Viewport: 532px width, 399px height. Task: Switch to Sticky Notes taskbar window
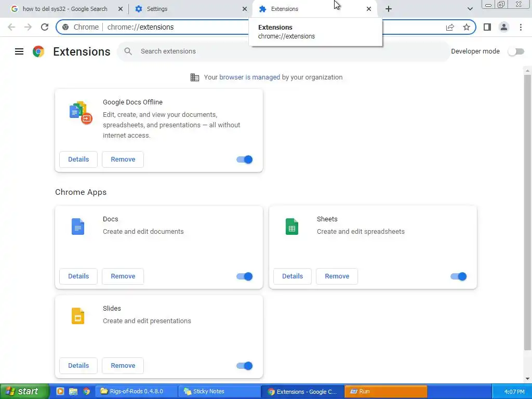coord(219,391)
